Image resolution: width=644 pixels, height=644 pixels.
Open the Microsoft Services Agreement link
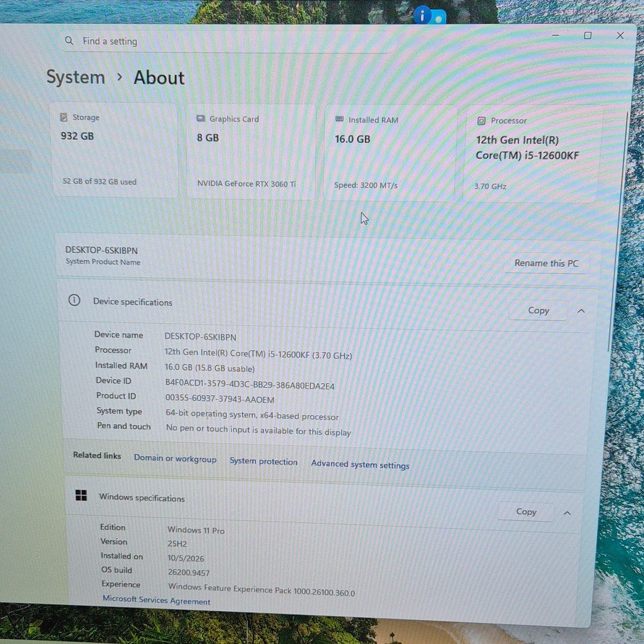157,600
